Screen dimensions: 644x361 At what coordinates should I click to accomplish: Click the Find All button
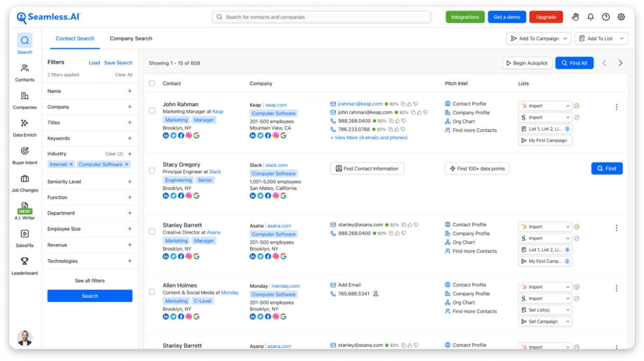(x=574, y=63)
